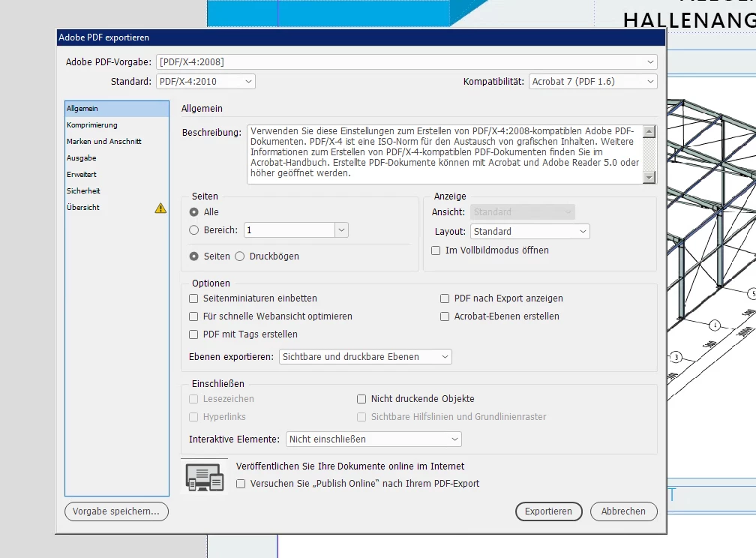Check PDF nach Export anzeigen
The width and height of the screenshot is (756, 558).
pos(445,298)
